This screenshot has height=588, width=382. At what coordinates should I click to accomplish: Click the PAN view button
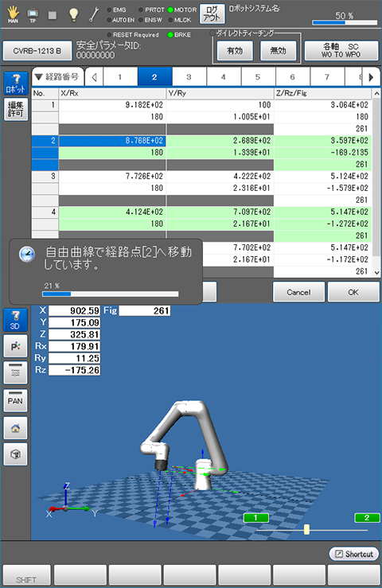click(x=15, y=400)
